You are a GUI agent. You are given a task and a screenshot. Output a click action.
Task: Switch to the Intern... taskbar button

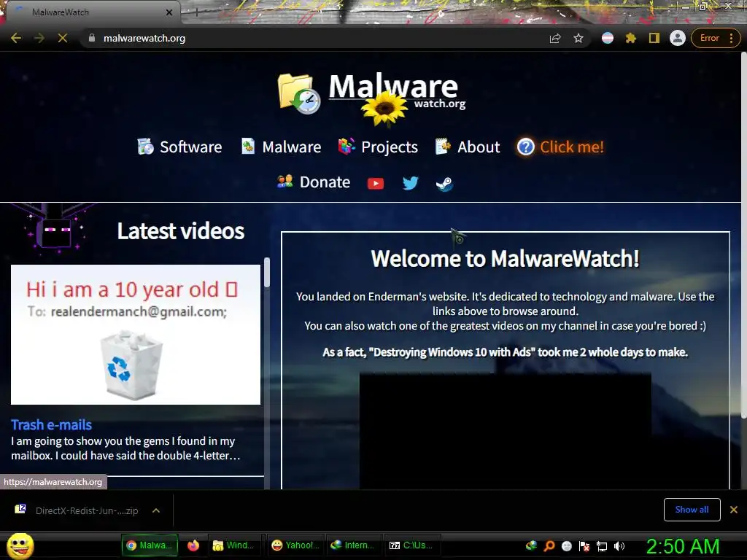(354, 545)
